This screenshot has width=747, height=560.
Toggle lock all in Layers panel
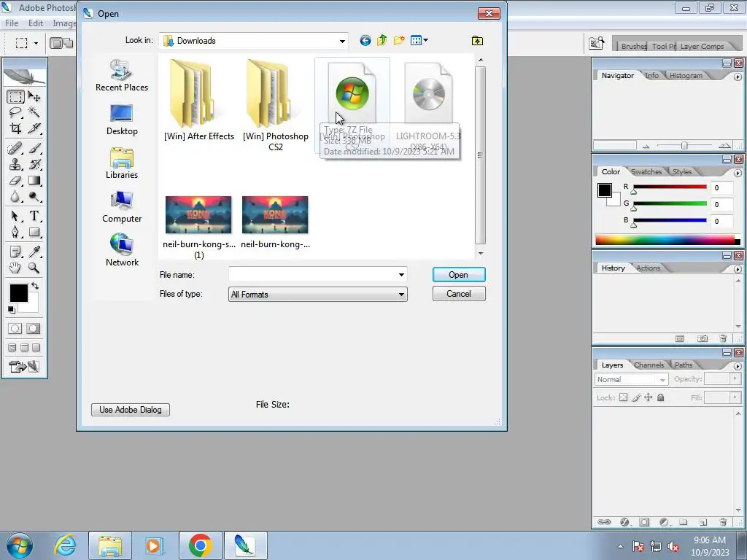661,397
